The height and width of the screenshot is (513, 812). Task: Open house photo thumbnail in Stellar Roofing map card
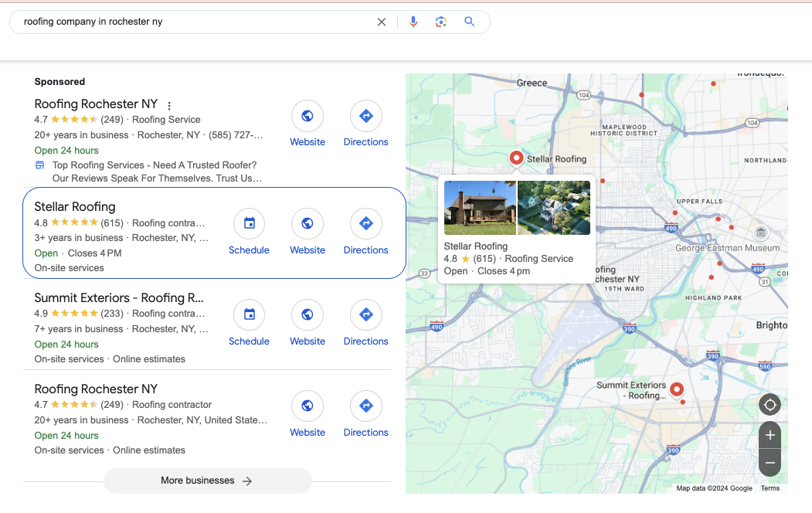[480, 208]
